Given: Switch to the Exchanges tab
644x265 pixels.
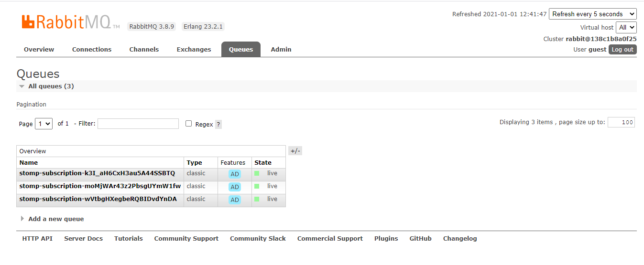Looking at the screenshot, I should 194,50.
